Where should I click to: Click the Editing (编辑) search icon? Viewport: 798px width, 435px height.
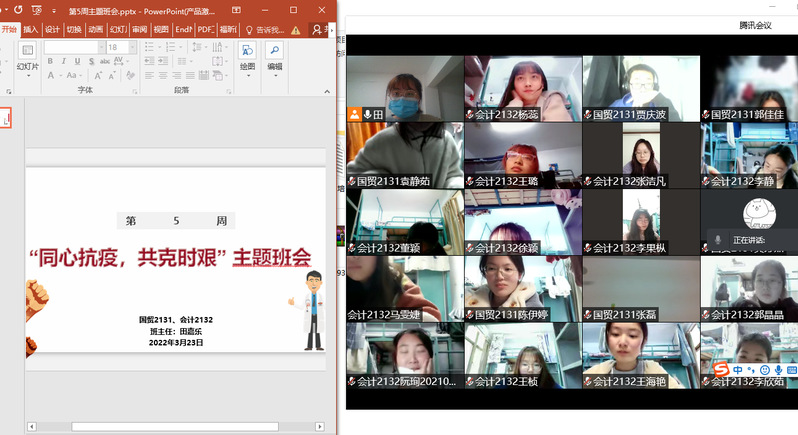click(x=274, y=51)
